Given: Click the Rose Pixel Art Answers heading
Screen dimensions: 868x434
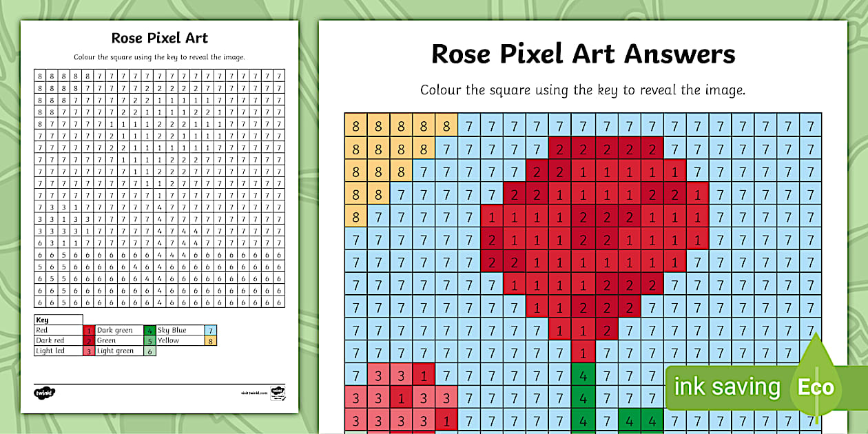Looking at the screenshot, I should point(583,54).
